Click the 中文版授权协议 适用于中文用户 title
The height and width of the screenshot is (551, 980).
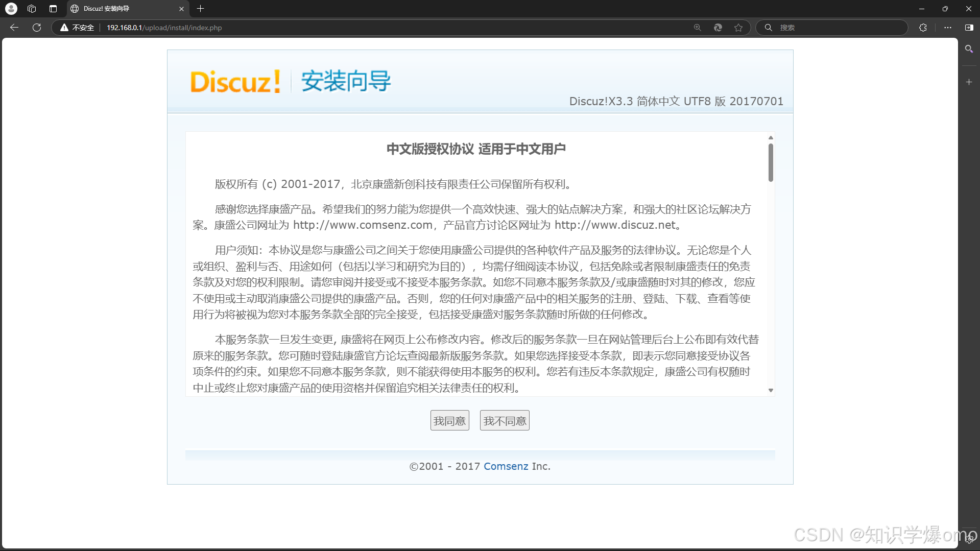(x=476, y=149)
